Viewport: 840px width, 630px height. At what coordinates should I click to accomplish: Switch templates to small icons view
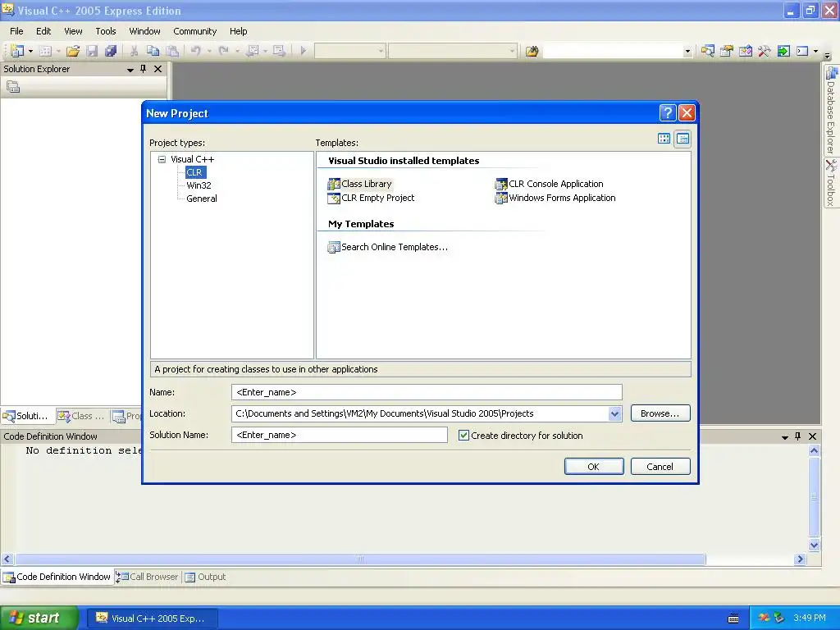(x=682, y=139)
